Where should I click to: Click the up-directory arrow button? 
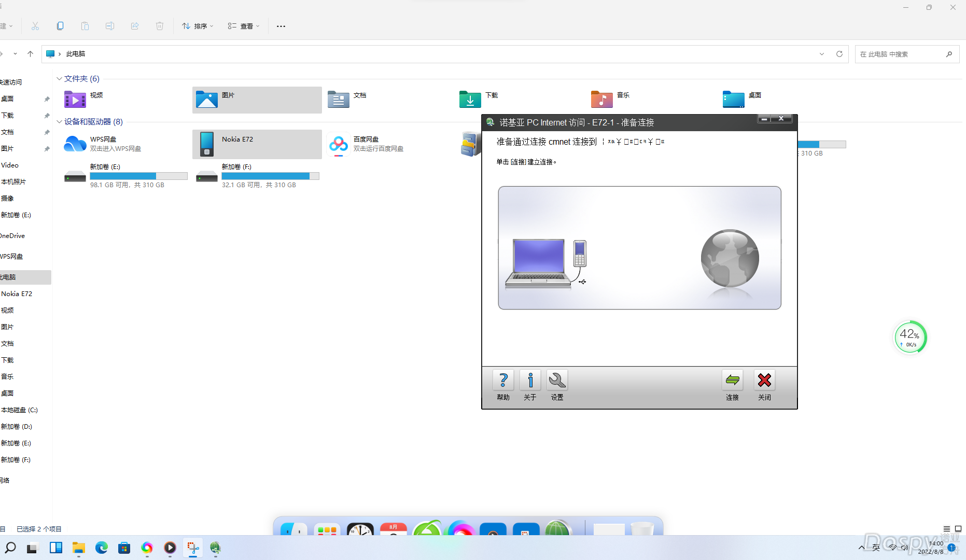pyautogui.click(x=30, y=54)
